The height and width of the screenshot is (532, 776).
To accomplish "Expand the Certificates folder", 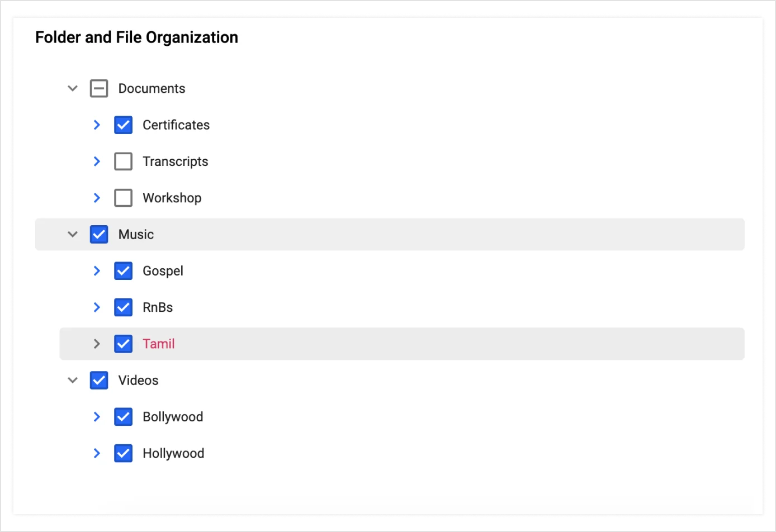I will tap(97, 125).
